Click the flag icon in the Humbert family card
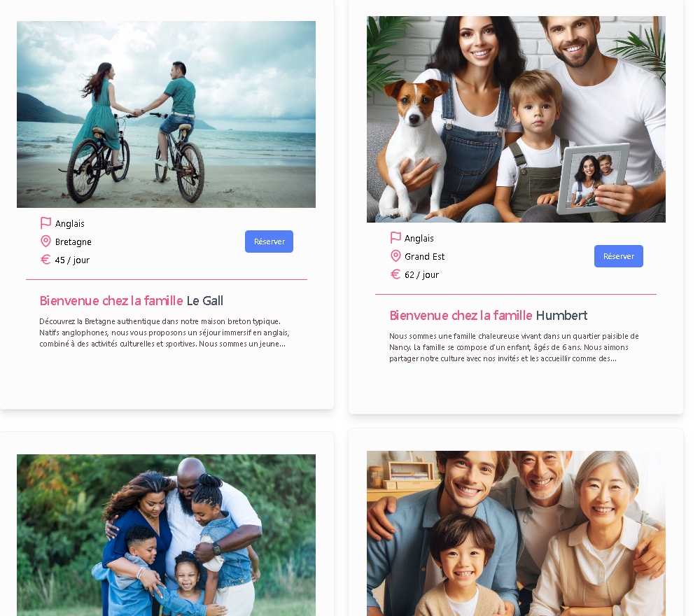The height and width of the screenshot is (616, 700). (x=395, y=237)
